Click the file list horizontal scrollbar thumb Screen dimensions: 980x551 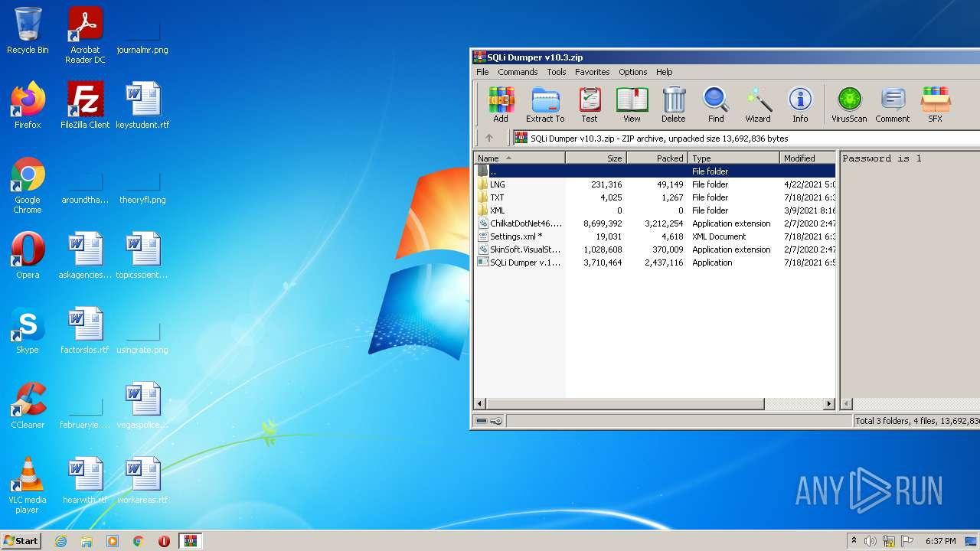[626, 403]
